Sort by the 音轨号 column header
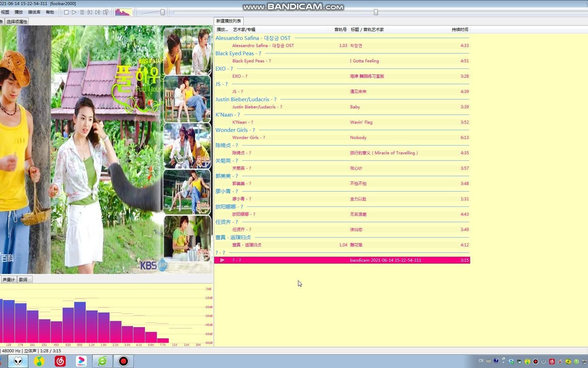The height and width of the screenshot is (368, 588). (x=341, y=30)
